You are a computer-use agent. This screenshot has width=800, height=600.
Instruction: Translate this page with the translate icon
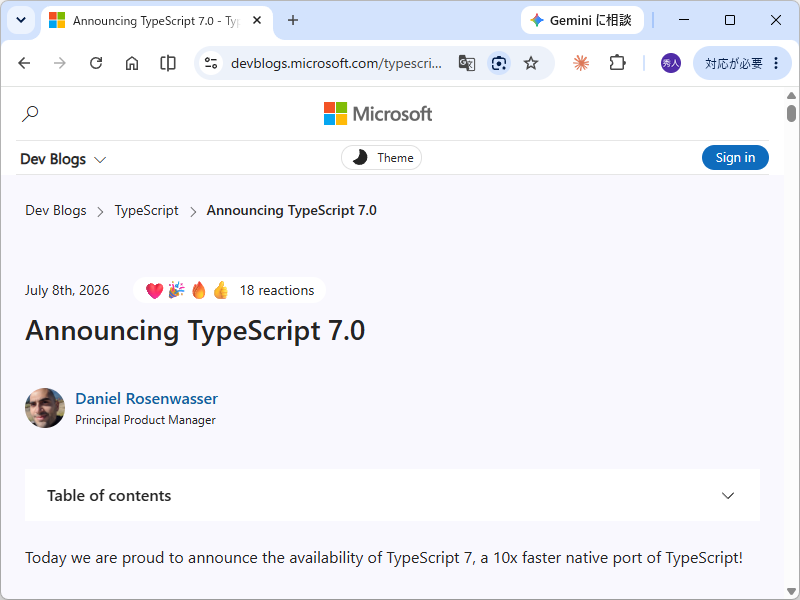point(467,63)
